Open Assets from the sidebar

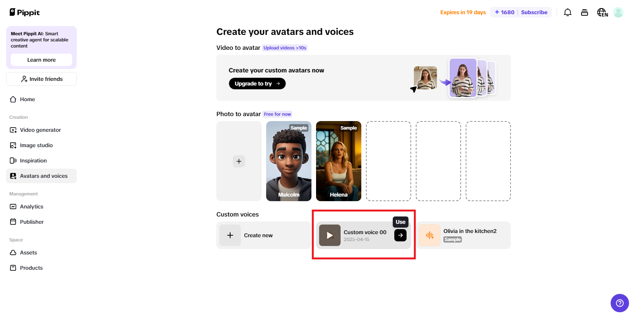point(41,252)
